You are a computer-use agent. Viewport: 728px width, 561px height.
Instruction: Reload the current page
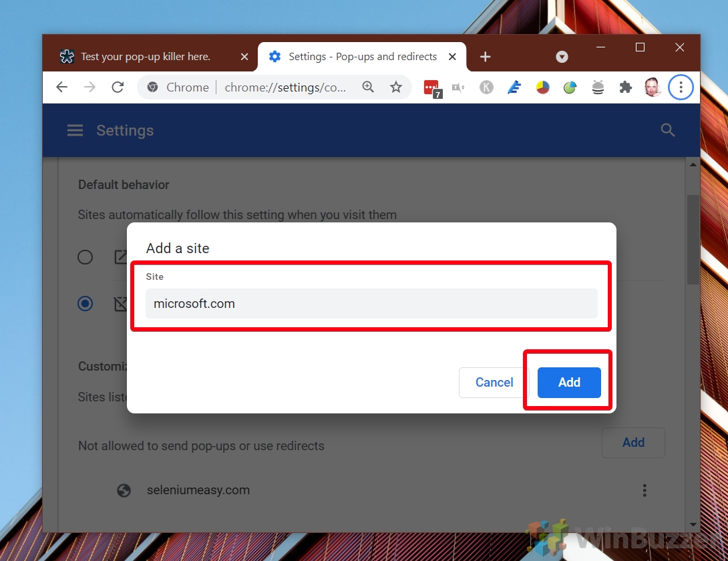[x=118, y=87]
